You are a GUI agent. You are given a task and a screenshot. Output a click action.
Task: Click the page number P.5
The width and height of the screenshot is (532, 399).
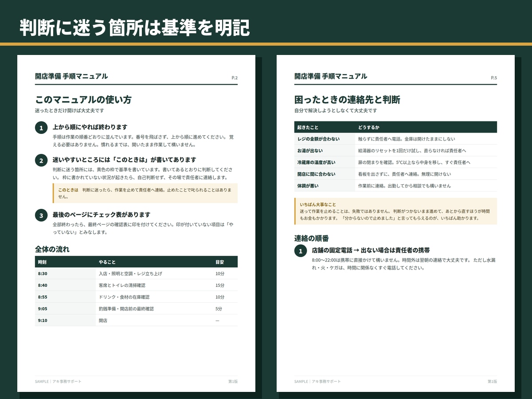[x=494, y=78]
